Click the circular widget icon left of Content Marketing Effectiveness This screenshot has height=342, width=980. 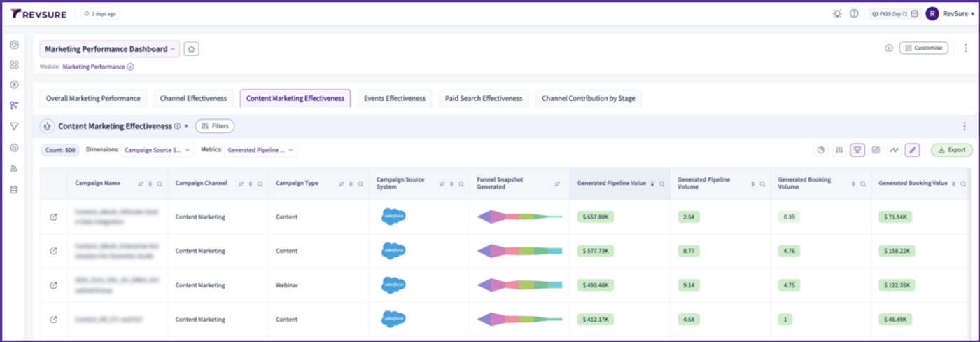[48, 126]
